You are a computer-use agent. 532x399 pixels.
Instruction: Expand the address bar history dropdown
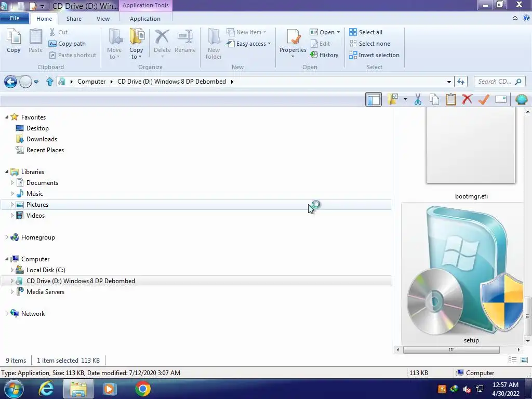449,82
